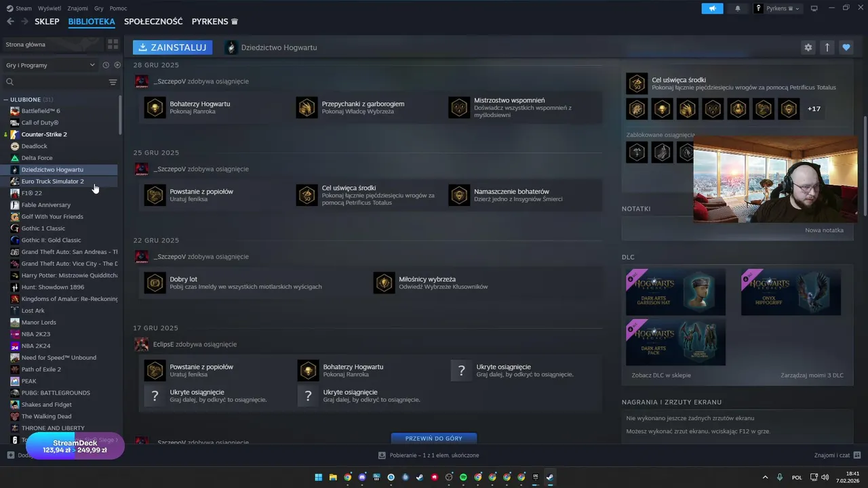Open Spotify from taskbar
The width and height of the screenshot is (868, 488).
[463, 477]
